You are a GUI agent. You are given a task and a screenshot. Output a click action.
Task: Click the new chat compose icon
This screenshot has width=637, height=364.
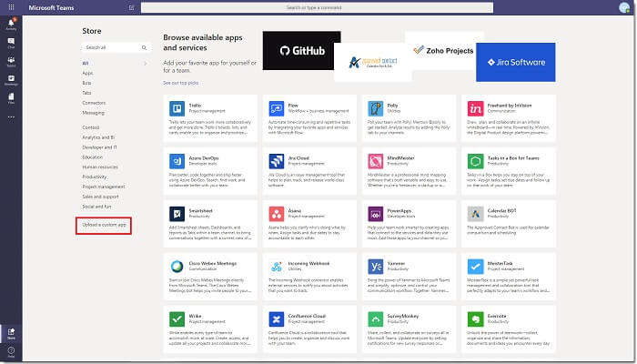click(x=131, y=7)
